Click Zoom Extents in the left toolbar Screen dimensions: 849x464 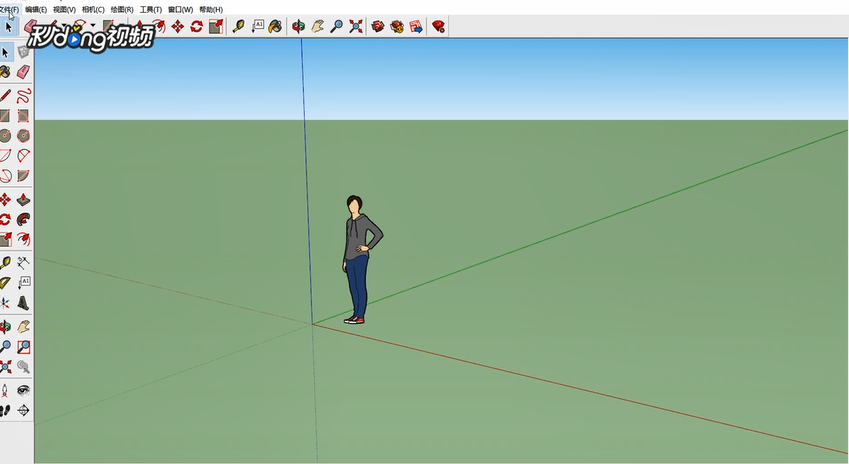click(5, 367)
